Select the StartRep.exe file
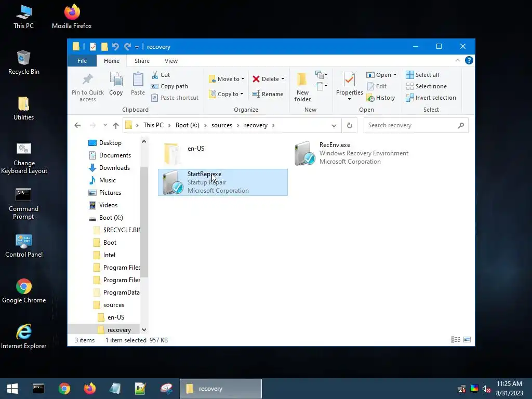Viewport: 532px width, 399px height. pyautogui.click(x=222, y=182)
